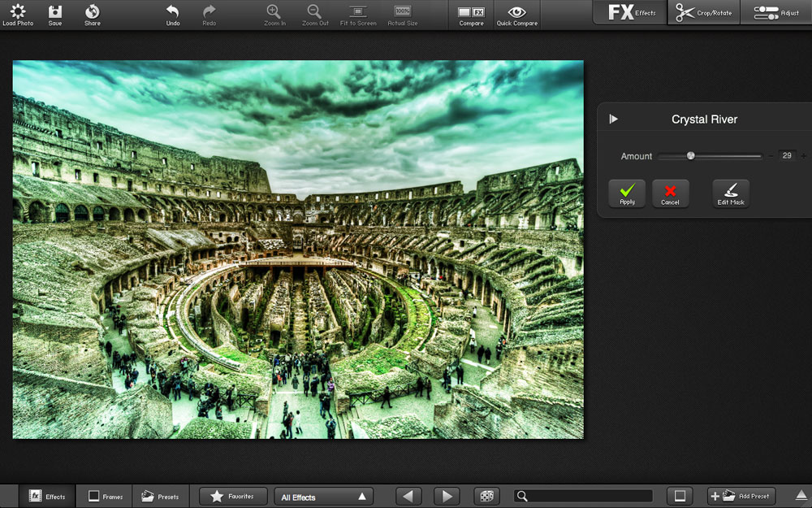Toggle the square view button beside search
Image resolution: width=812 pixels, height=508 pixels.
pyautogui.click(x=680, y=496)
